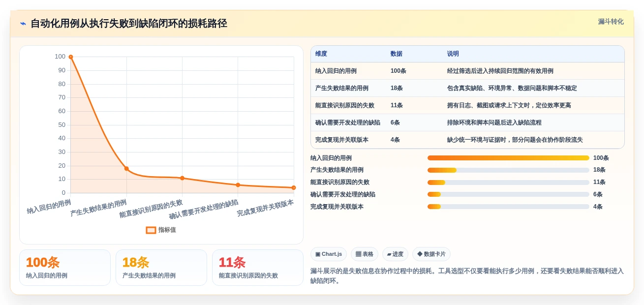The height and width of the screenshot is (305, 644).
Task: Select table cell 能直接识别原因的失败
Action: pos(345,105)
